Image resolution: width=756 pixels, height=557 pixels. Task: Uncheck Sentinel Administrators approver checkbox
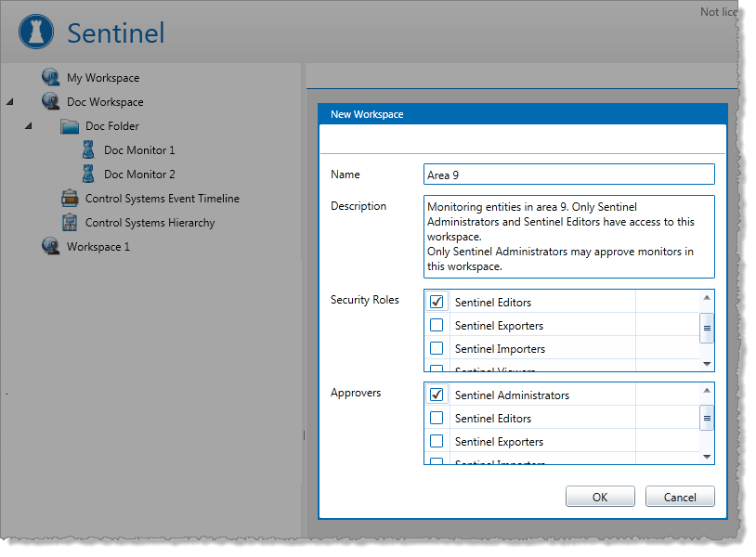[437, 395]
